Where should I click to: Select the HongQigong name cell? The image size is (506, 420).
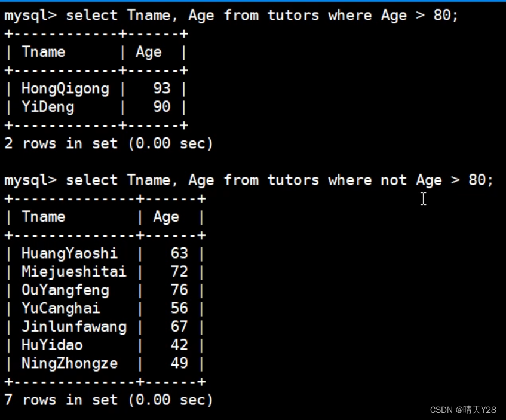[x=66, y=89]
